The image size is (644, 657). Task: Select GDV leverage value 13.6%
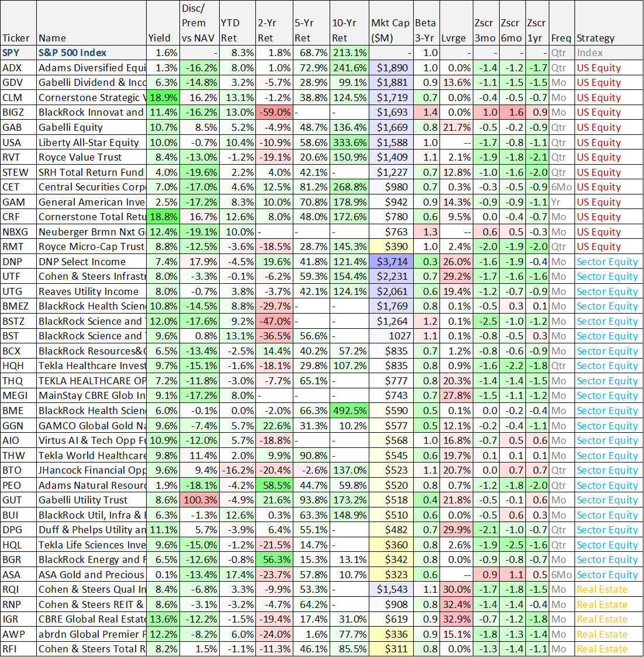456,82
